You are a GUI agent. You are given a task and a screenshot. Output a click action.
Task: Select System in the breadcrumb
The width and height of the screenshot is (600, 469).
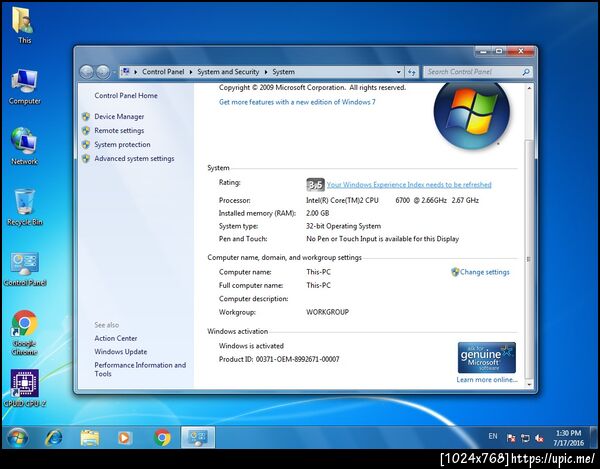pos(284,72)
